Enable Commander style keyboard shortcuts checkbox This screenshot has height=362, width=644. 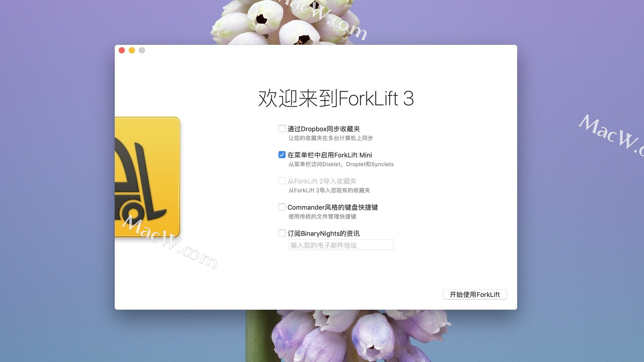pyautogui.click(x=282, y=207)
